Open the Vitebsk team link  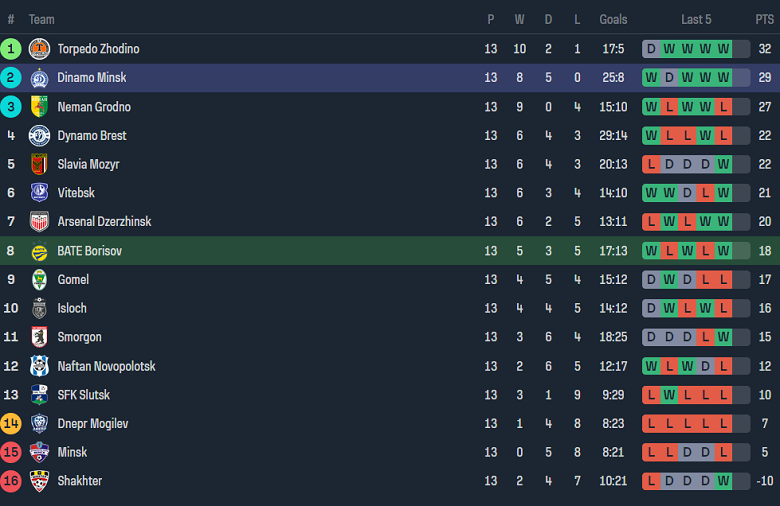click(x=76, y=193)
